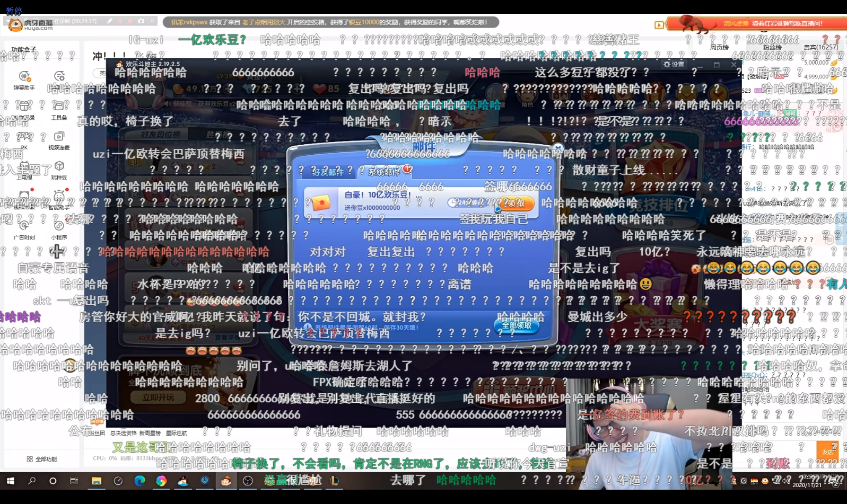
Task: Click the 发送 send button in chat
Action: [x=827, y=451]
